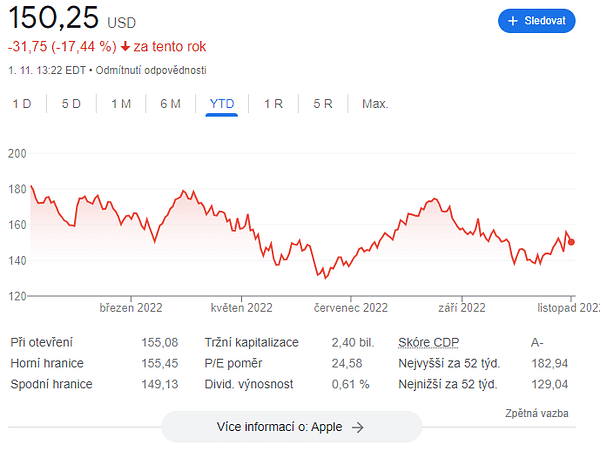The height and width of the screenshot is (451, 600).
Task: Show the Max. range tab
Action: click(x=375, y=104)
